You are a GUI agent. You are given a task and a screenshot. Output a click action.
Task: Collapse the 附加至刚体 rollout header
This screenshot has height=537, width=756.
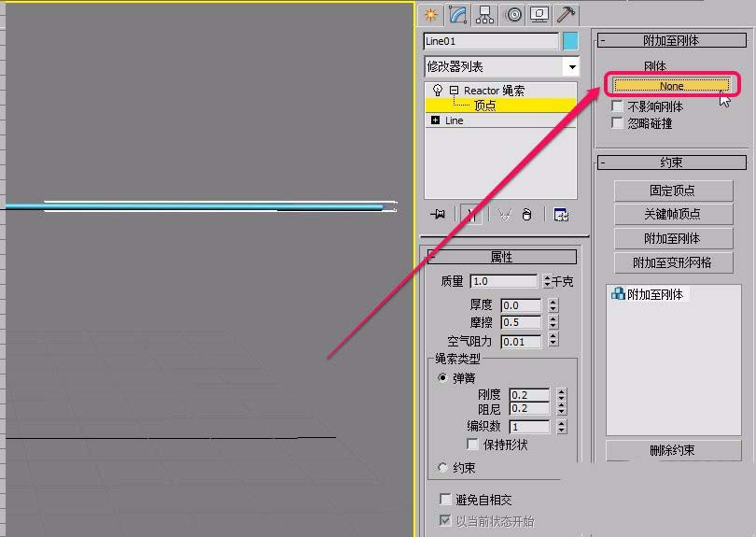pyautogui.click(x=672, y=40)
